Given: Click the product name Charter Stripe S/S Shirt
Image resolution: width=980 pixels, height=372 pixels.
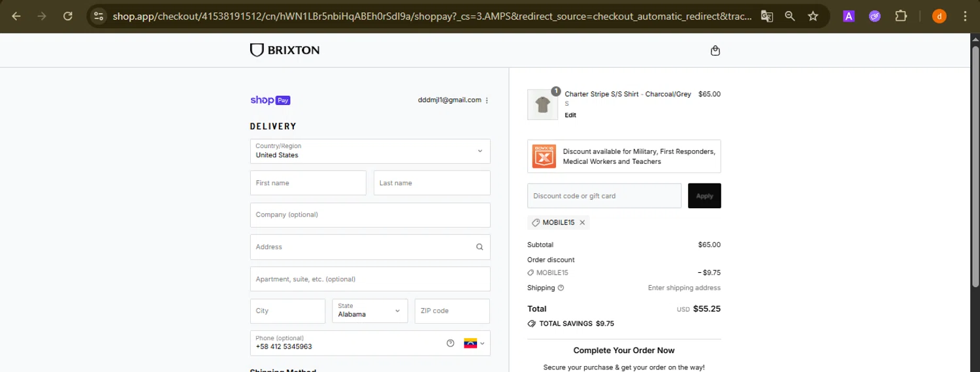Looking at the screenshot, I should click(x=628, y=94).
